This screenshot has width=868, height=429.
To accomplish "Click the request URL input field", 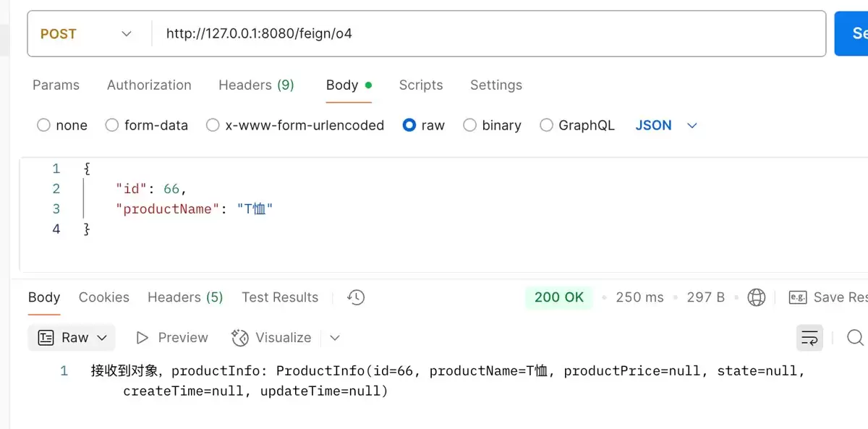I will (x=488, y=33).
